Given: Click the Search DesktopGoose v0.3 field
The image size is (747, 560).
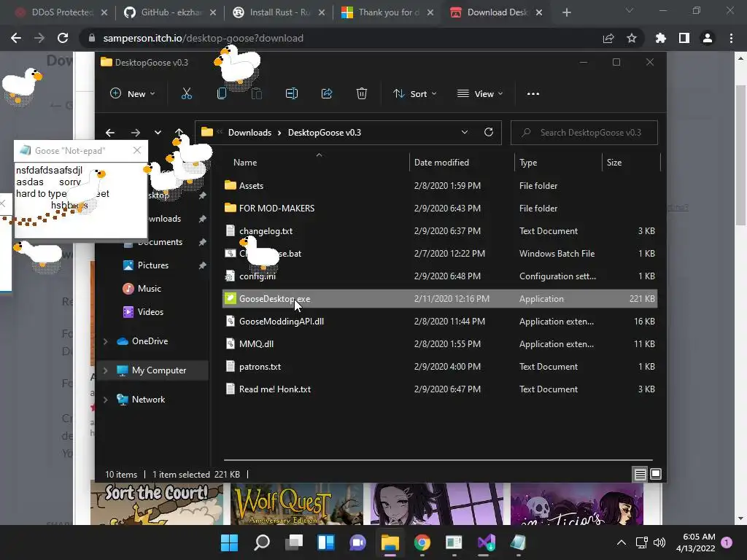Looking at the screenshot, I should (584, 133).
